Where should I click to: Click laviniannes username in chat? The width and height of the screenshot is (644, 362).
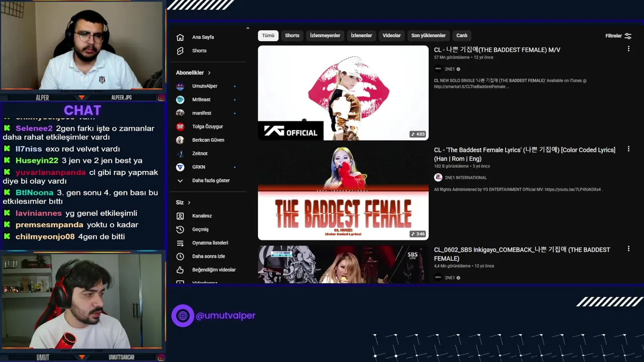39,213
